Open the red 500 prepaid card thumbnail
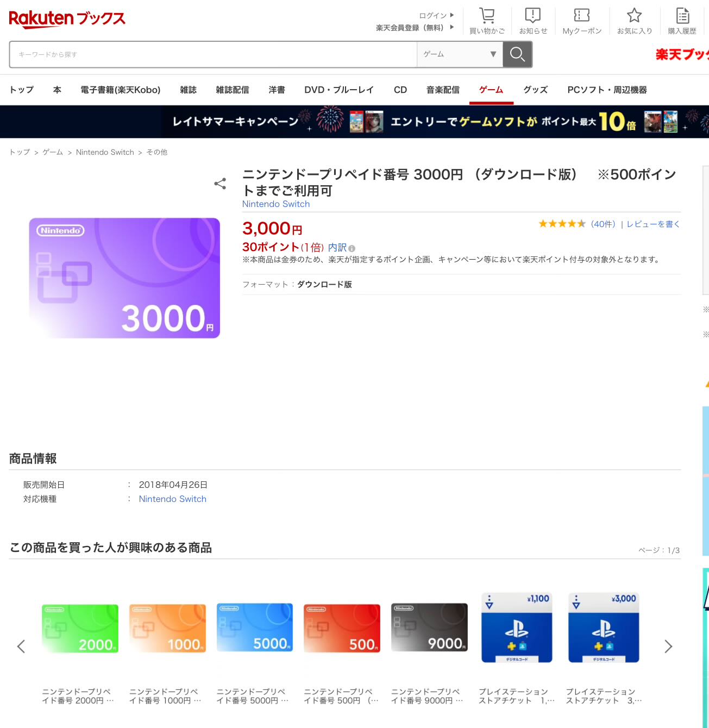Screen dimensions: 709x728 [342, 627]
